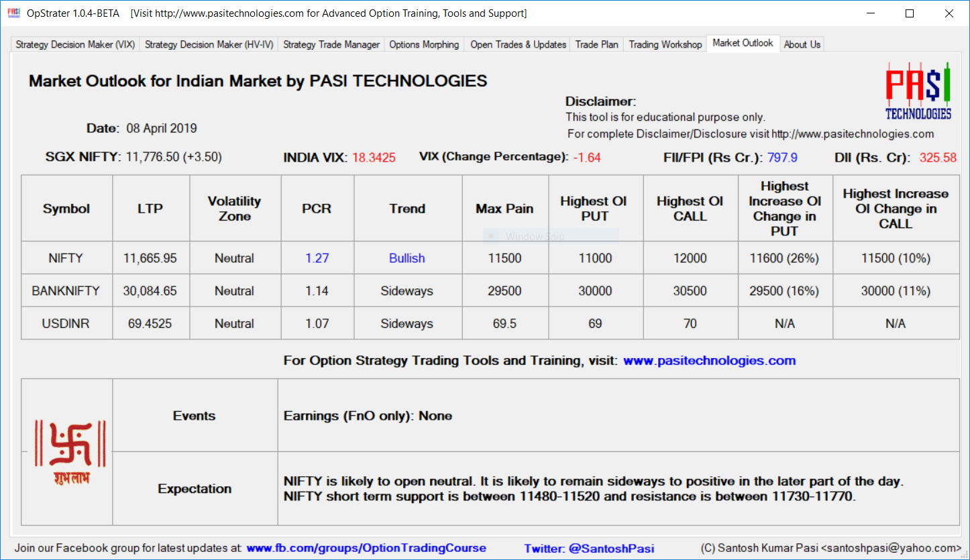Click BANKNIFTY PCR value 1.14
Viewport: 970px width, 560px height.
317,291
